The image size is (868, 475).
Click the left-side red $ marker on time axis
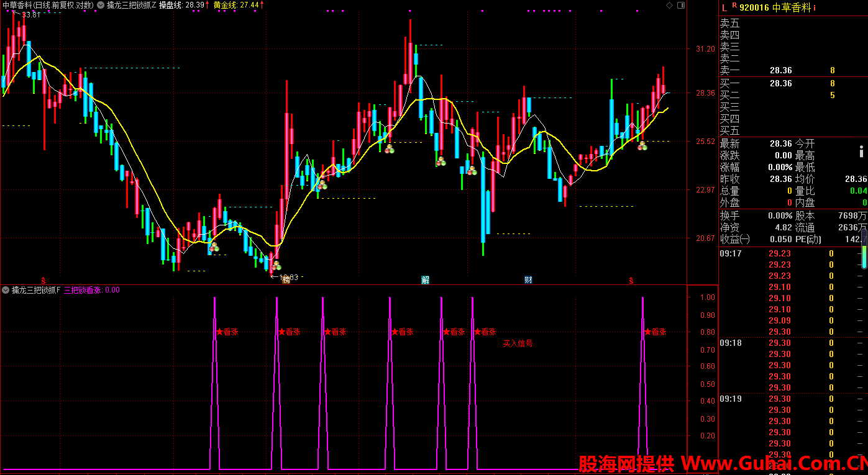tap(43, 281)
